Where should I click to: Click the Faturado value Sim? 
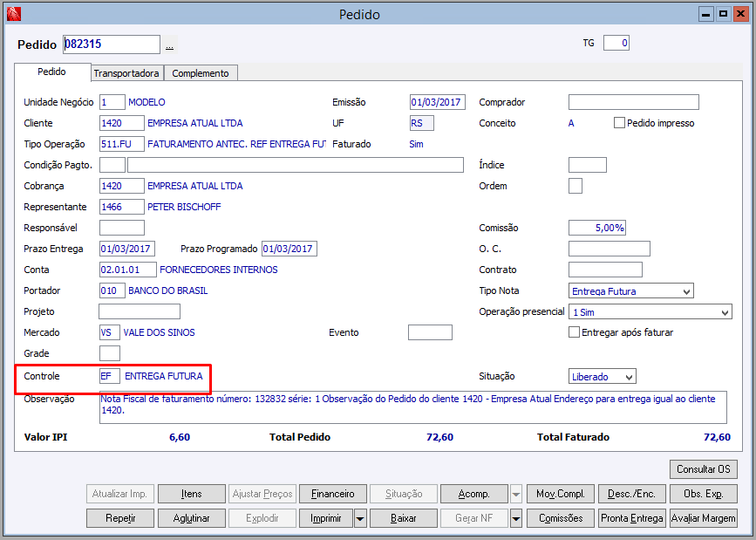click(416, 144)
